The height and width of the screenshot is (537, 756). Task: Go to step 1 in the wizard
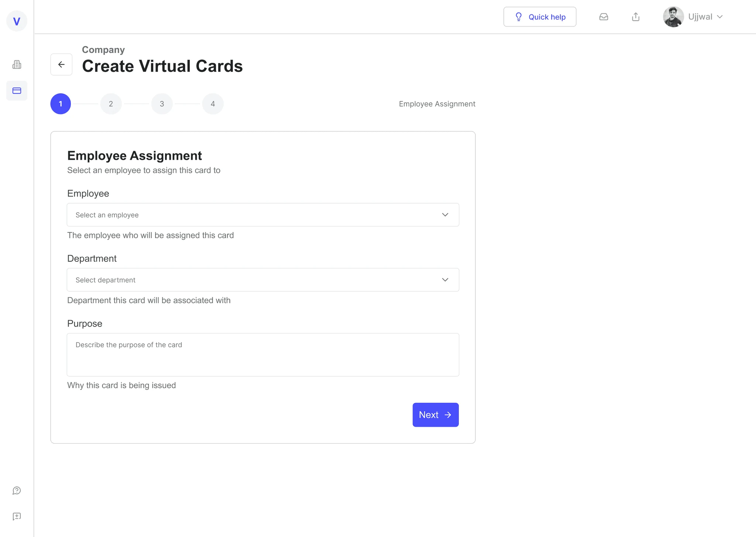point(61,104)
